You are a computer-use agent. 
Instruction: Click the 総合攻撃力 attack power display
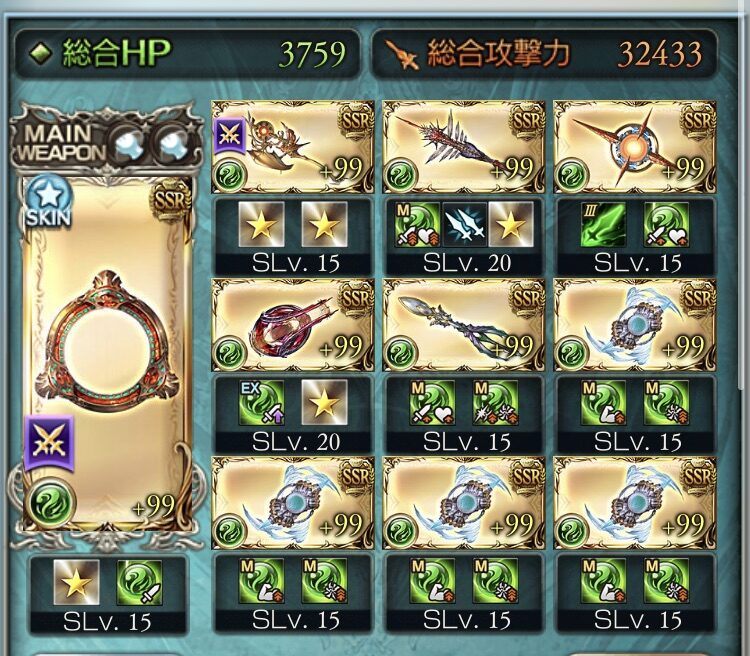coord(544,53)
